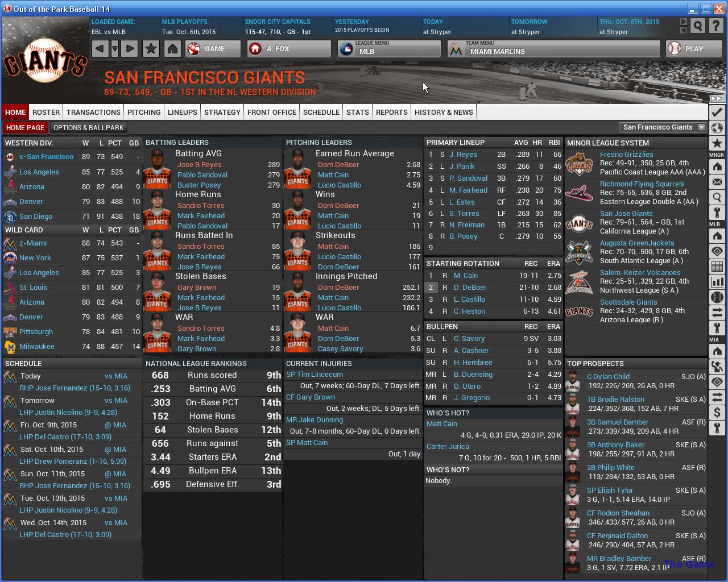Open the Team Menu Miami Marlins dropdown

(554, 49)
